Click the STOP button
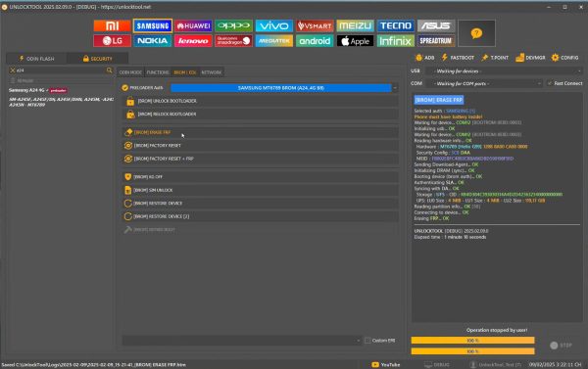588x369 pixels. [x=561, y=346]
